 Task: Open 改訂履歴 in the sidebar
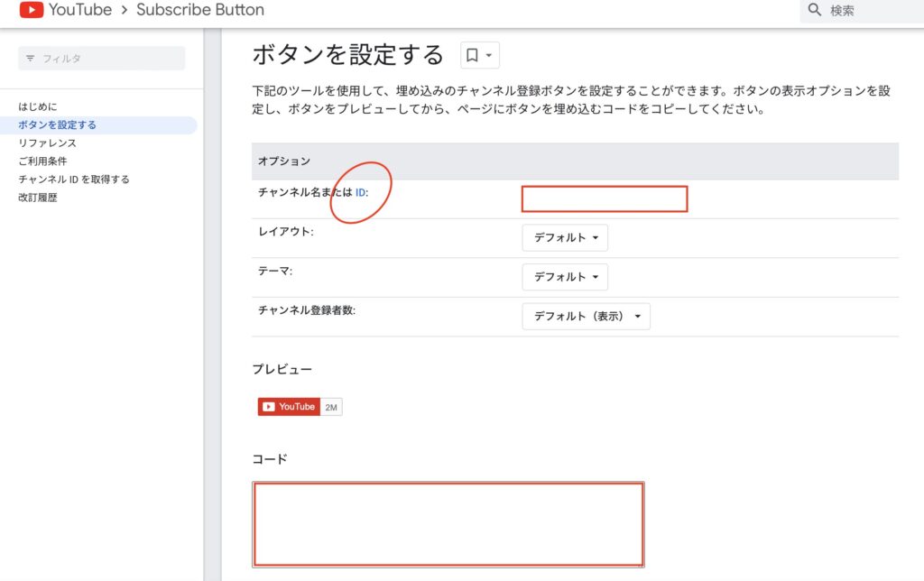[x=38, y=198]
